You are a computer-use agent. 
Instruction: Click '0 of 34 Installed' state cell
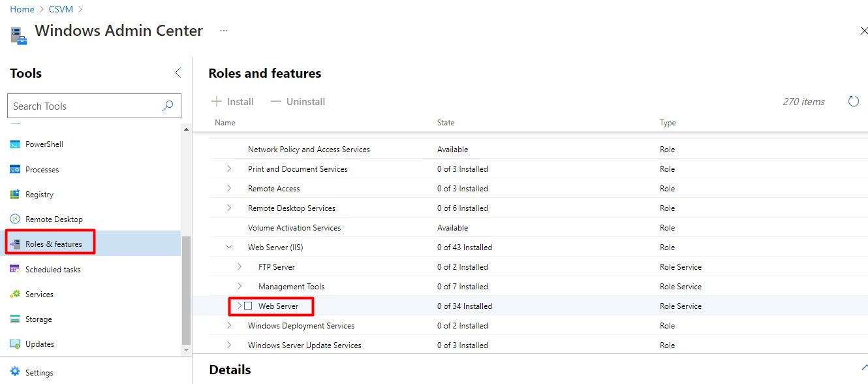[465, 306]
